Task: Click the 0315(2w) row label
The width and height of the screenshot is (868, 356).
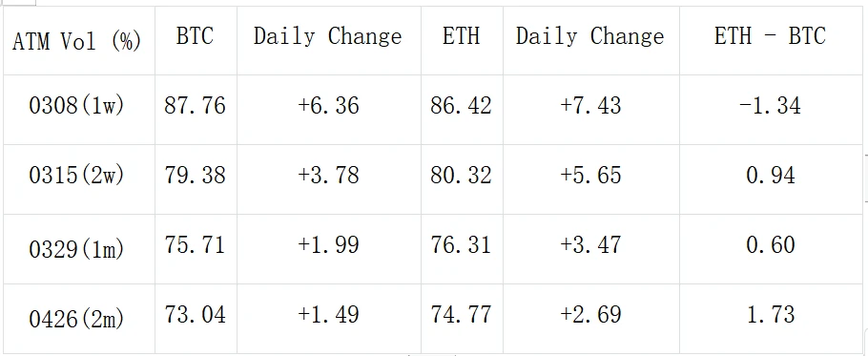Action: (78, 179)
